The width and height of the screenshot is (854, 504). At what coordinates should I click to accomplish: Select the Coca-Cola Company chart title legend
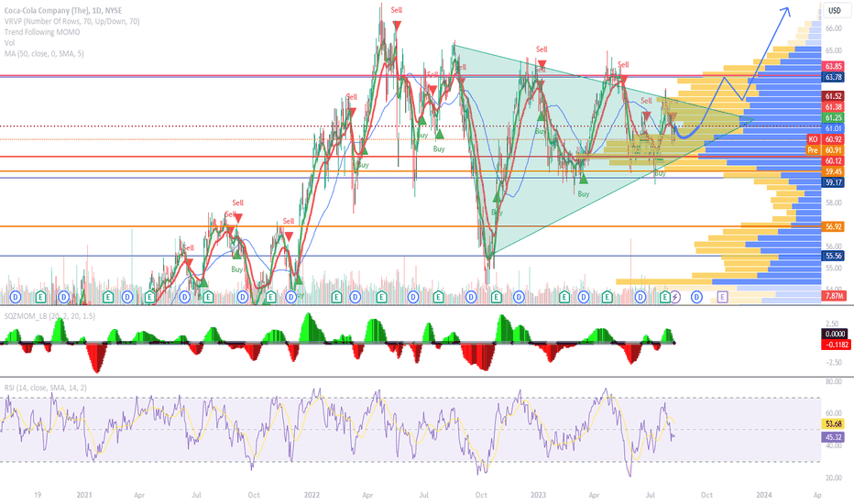coord(63,10)
